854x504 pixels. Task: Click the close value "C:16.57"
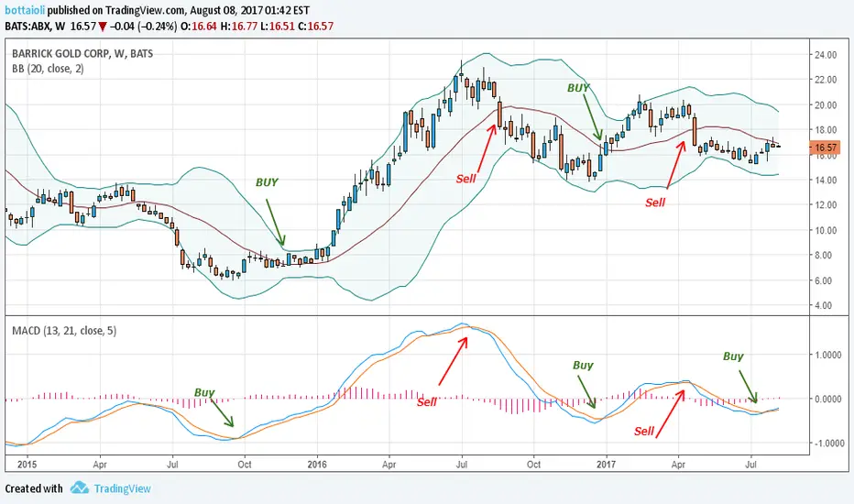tap(315, 27)
